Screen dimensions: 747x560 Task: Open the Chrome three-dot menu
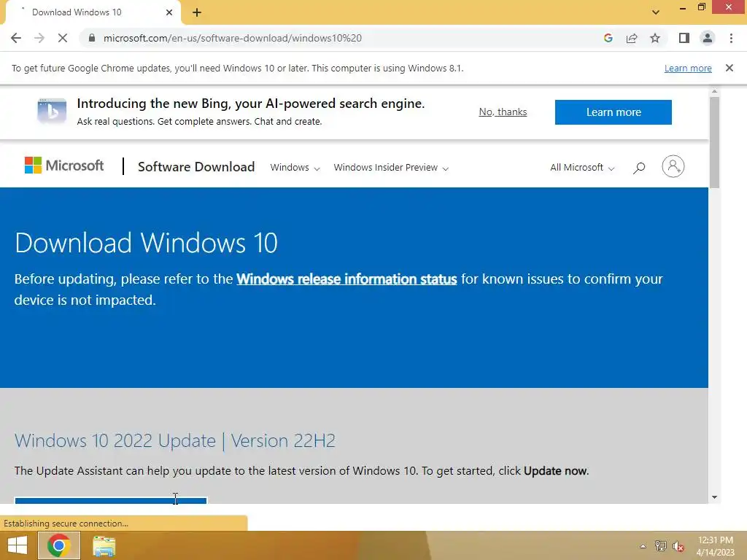[731, 38]
